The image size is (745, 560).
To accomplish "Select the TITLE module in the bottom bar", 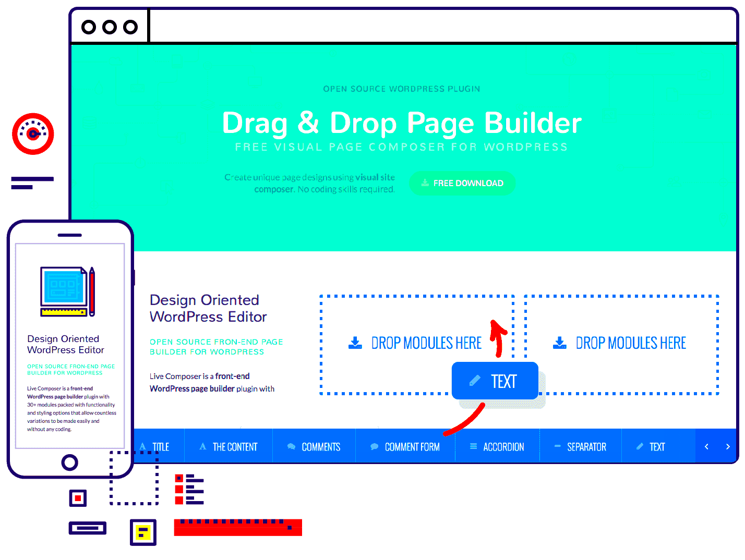I will 159,447.
